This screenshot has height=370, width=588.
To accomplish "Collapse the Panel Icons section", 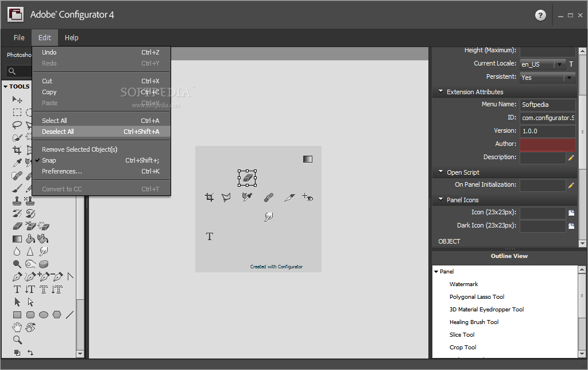I will (440, 199).
